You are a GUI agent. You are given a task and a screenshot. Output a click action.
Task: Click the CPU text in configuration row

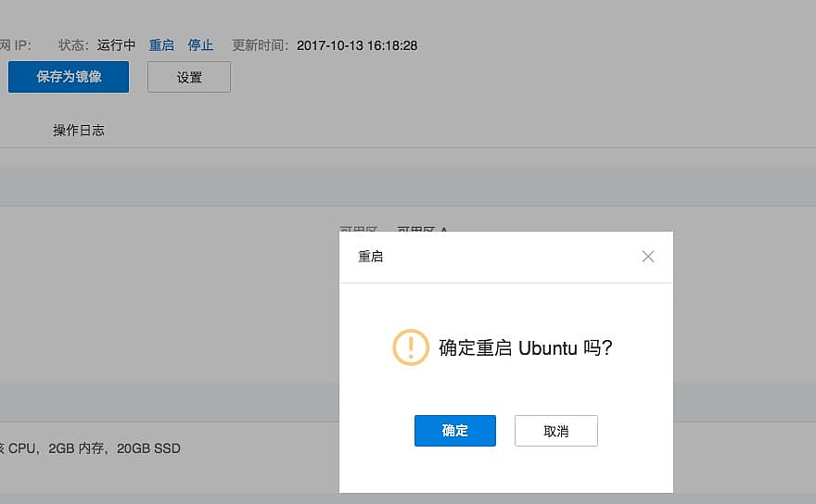[x=22, y=448]
